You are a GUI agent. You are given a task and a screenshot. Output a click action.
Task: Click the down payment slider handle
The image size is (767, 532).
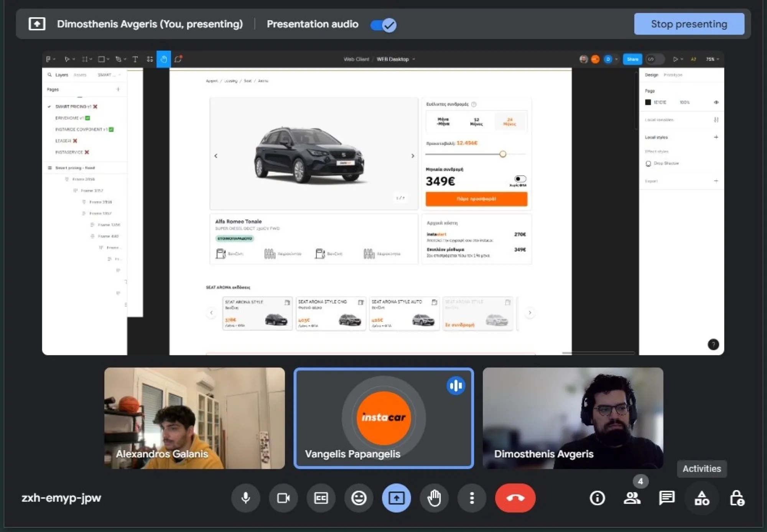pyautogui.click(x=502, y=154)
